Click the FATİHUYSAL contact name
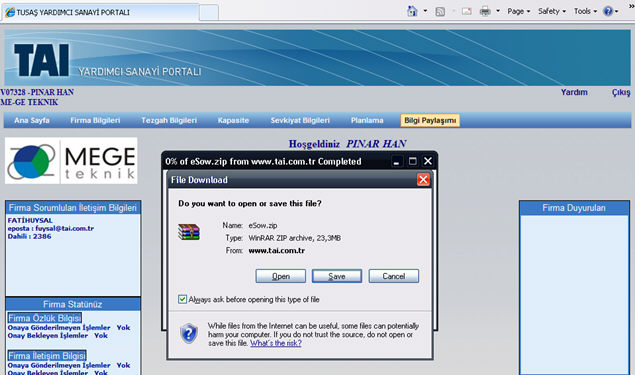The image size is (635, 375). [x=30, y=220]
